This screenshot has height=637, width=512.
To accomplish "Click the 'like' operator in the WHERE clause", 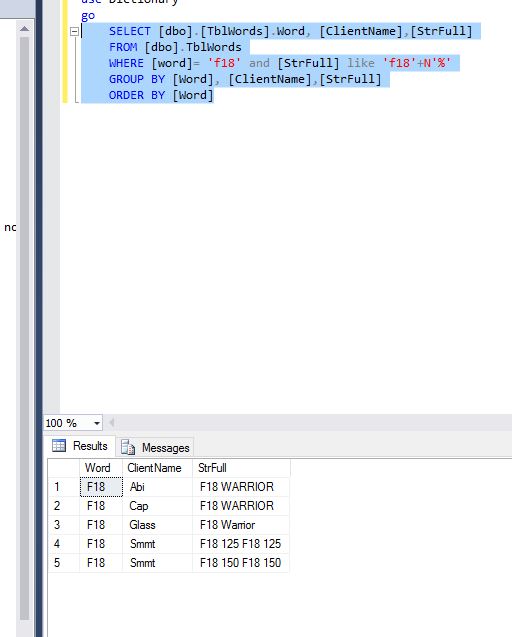I will click(361, 63).
